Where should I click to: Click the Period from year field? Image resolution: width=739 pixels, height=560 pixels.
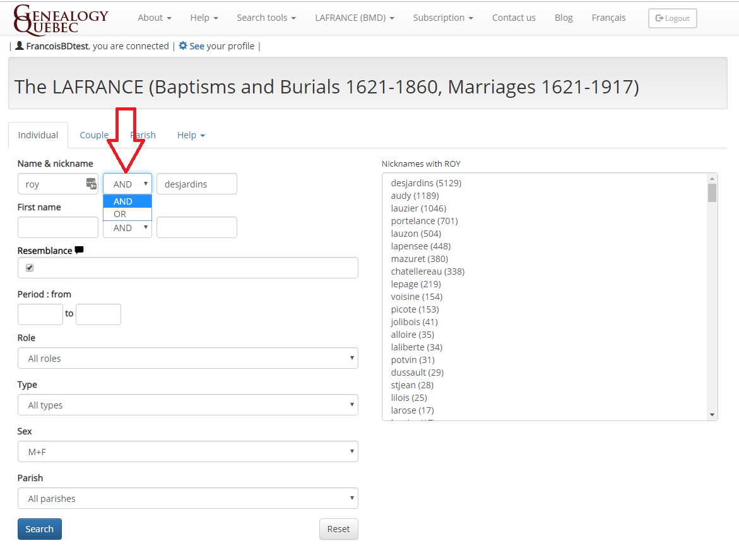click(40, 314)
